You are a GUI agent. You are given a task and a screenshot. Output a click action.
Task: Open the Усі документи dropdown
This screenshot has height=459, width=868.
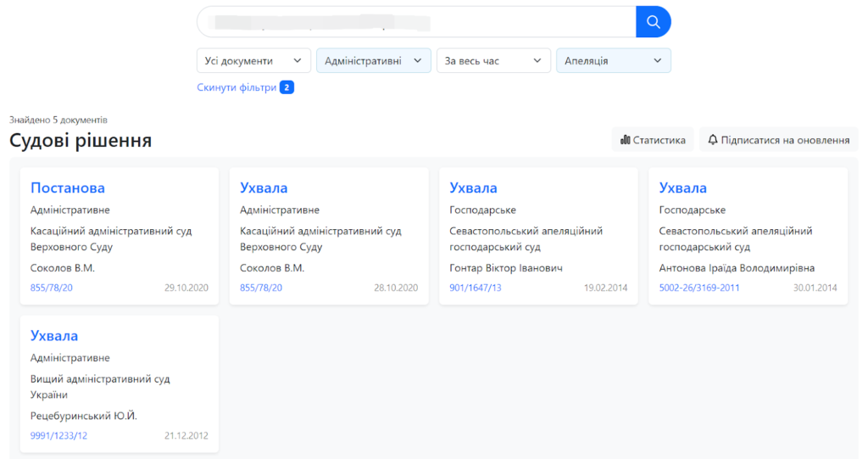tap(253, 61)
